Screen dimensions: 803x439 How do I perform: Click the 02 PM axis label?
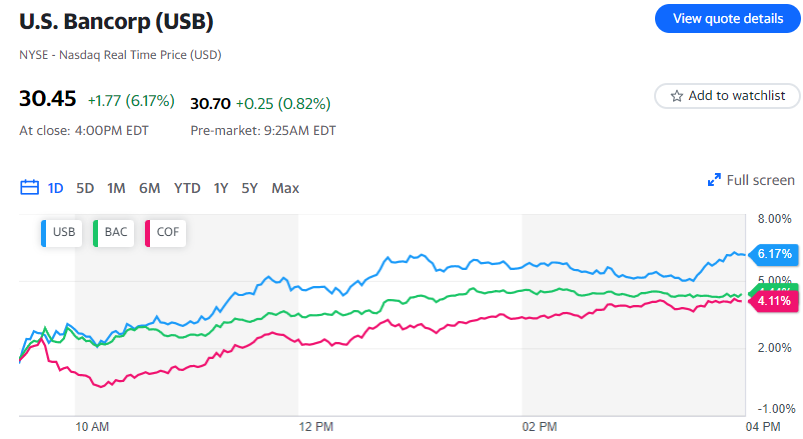539,427
